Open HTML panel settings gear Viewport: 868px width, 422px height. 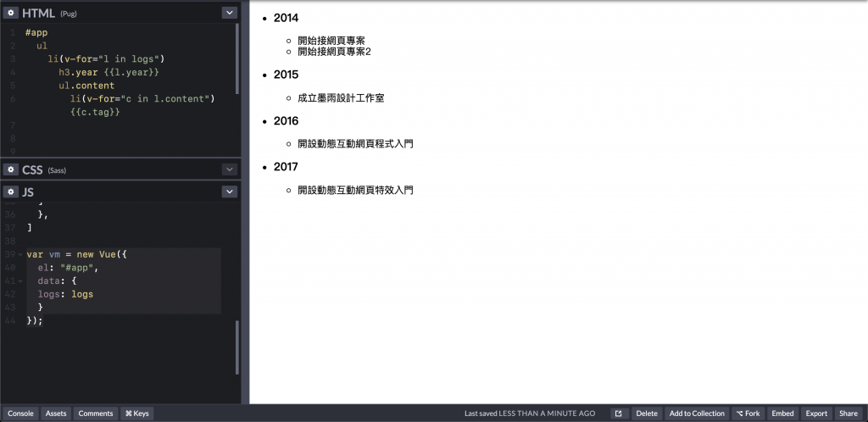(10, 13)
